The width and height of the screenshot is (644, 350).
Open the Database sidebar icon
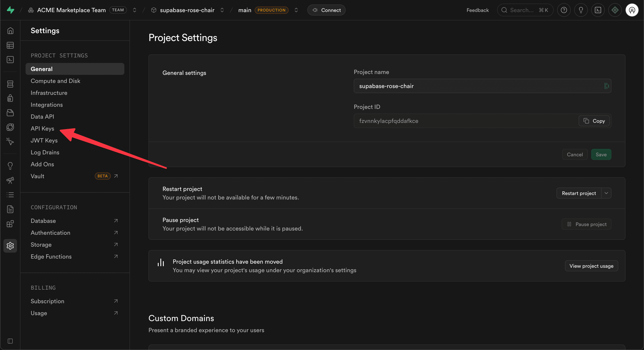[10, 84]
